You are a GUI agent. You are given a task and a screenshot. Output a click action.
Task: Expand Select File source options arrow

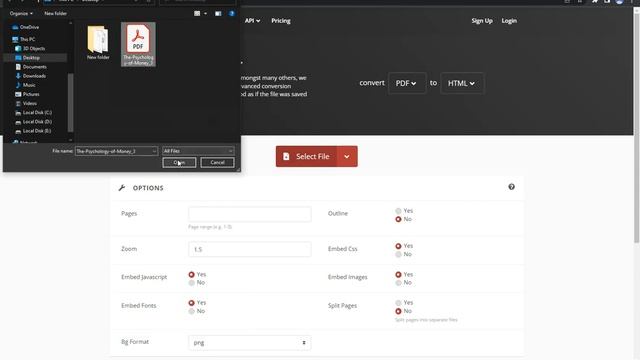(x=347, y=156)
